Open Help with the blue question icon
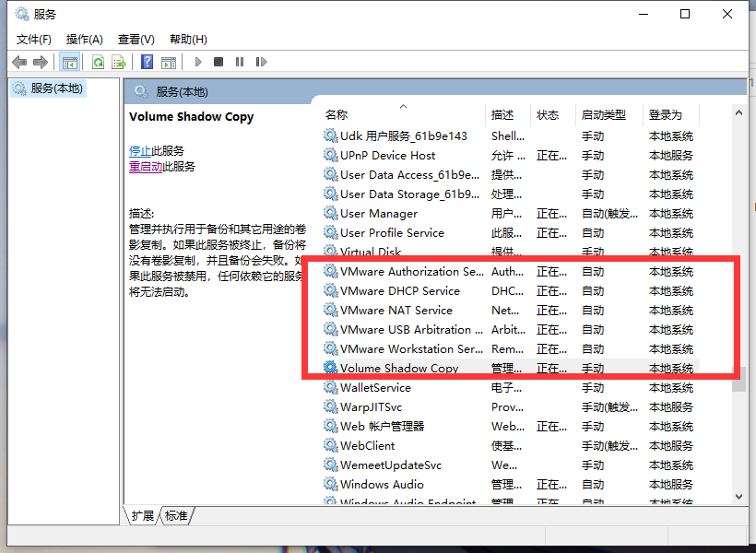 tap(148, 62)
